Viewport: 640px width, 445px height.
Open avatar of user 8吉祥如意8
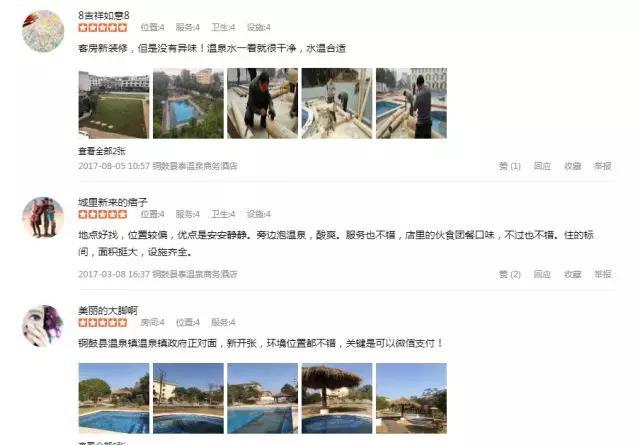point(43,31)
